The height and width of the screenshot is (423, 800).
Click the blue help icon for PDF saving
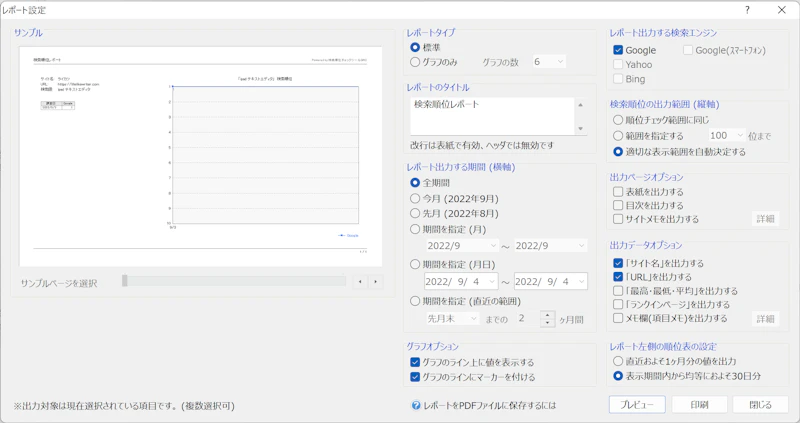pos(416,405)
